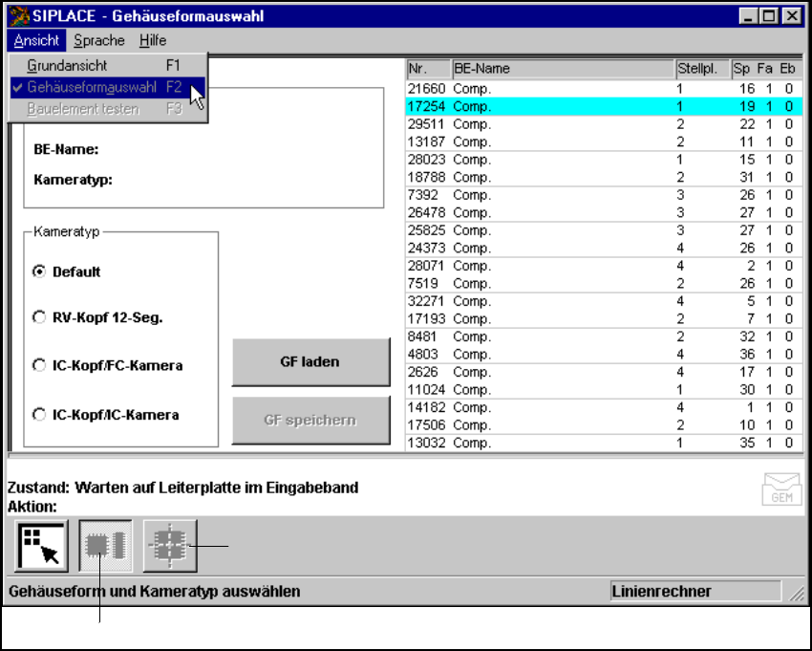812x651 pixels.
Task: Click the Grundansicht toolbar icon with arrow
Action: (39, 546)
